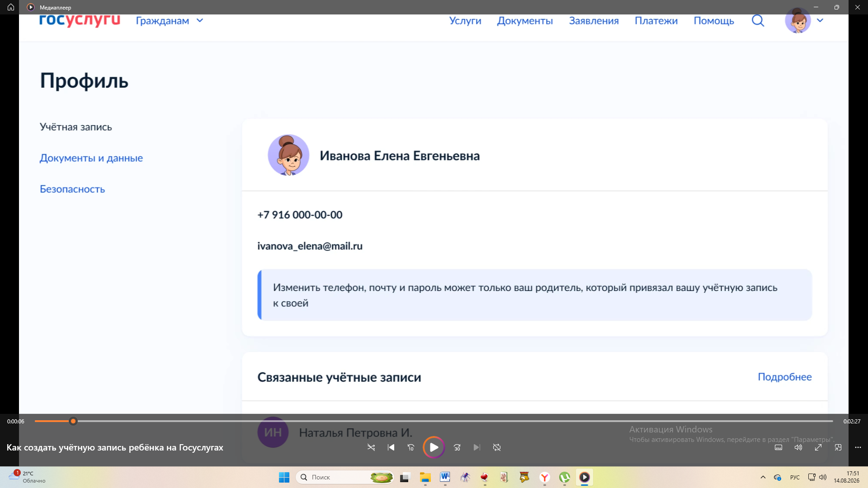Image resolution: width=868 pixels, height=488 pixels.
Task: Switch player to full screen
Action: tap(818, 447)
